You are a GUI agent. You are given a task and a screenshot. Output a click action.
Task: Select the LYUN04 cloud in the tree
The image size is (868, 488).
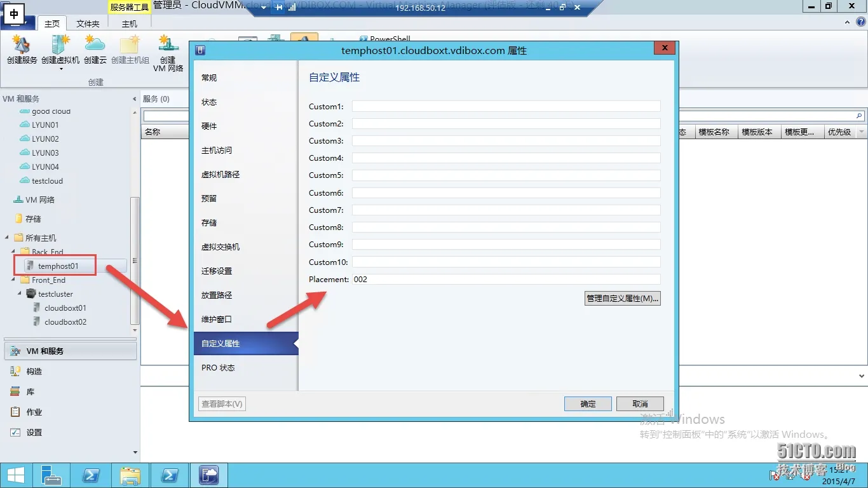coord(45,167)
